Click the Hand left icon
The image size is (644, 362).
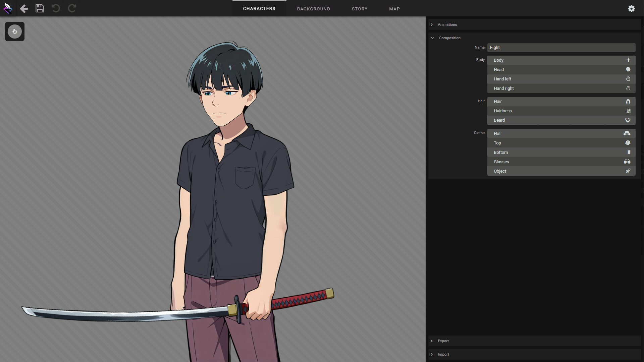628,79
